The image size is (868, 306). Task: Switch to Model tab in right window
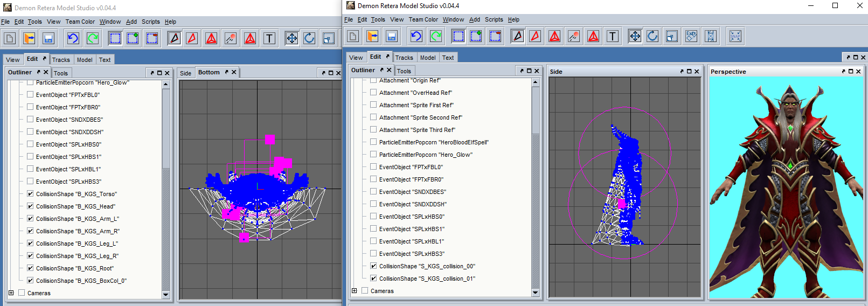point(428,58)
